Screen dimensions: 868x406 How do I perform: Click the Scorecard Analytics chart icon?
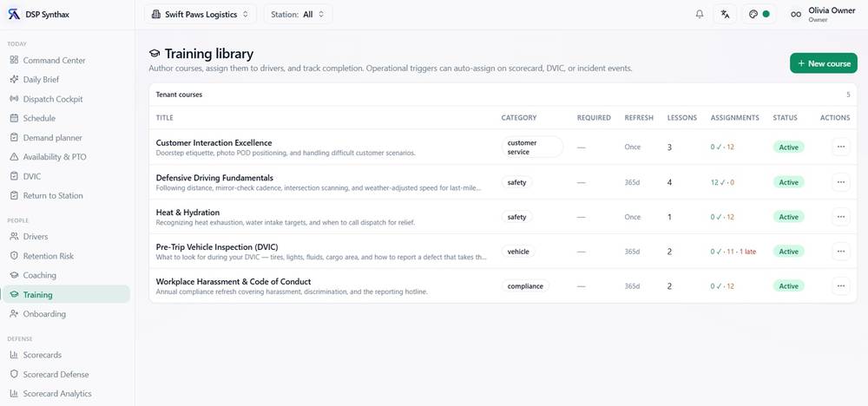pyautogui.click(x=14, y=393)
